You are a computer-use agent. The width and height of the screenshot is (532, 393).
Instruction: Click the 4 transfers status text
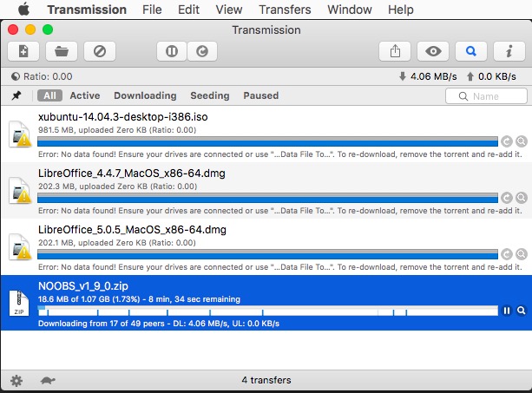pos(266,380)
